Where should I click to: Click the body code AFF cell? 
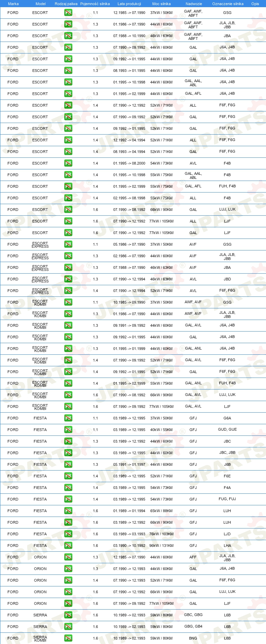pyautogui.click(x=193, y=557)
